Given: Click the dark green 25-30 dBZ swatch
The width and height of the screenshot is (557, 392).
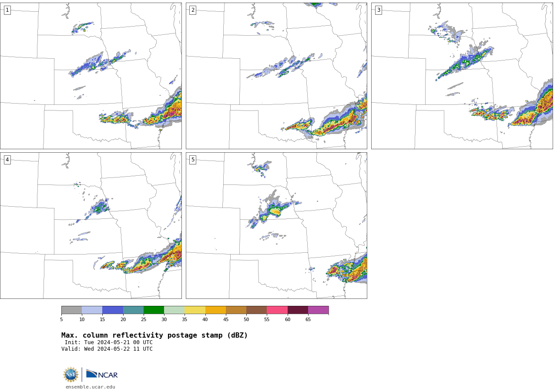Looking at the screenshot, I should coord(154,310).
